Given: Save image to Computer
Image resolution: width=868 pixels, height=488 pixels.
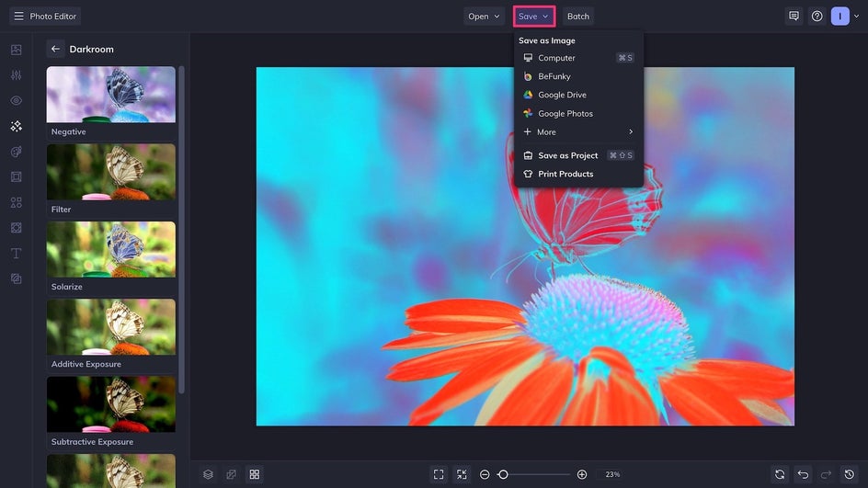Looking at the screenshot, I should (x=578, y=58).
